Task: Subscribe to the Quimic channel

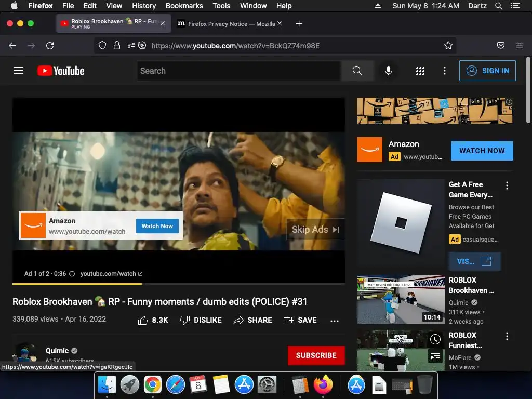Action: click(x=316, y=355)
